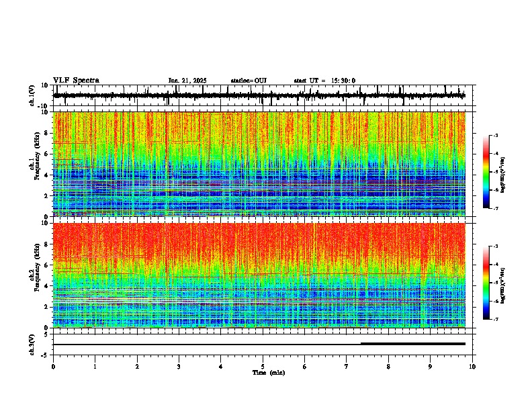Click the "-3" tick on ch.2 colorbar
Screen dimensions: 532x411
point(495,246)
